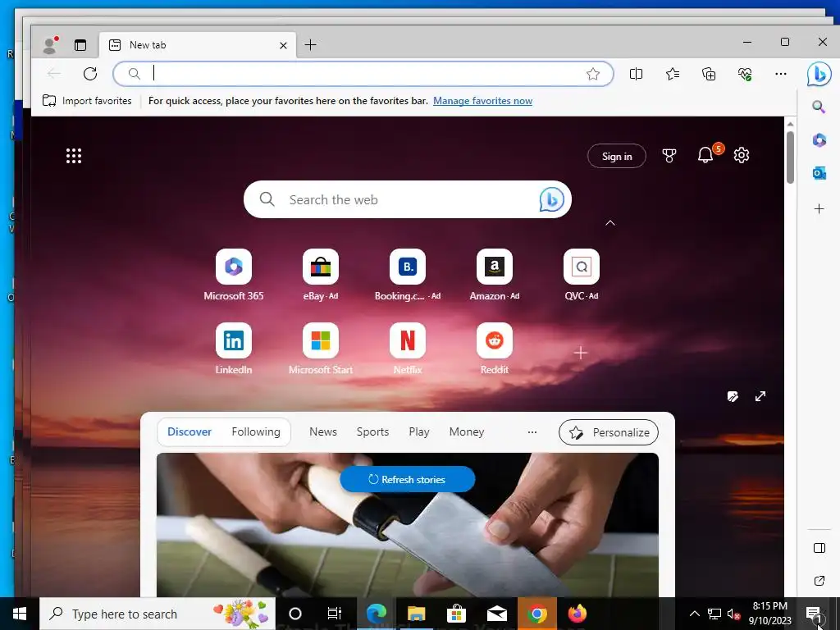The width and height of the screenshot is (840, 630).
Task: Open Outlook icon in sidebar
Action: coord(819,173)
